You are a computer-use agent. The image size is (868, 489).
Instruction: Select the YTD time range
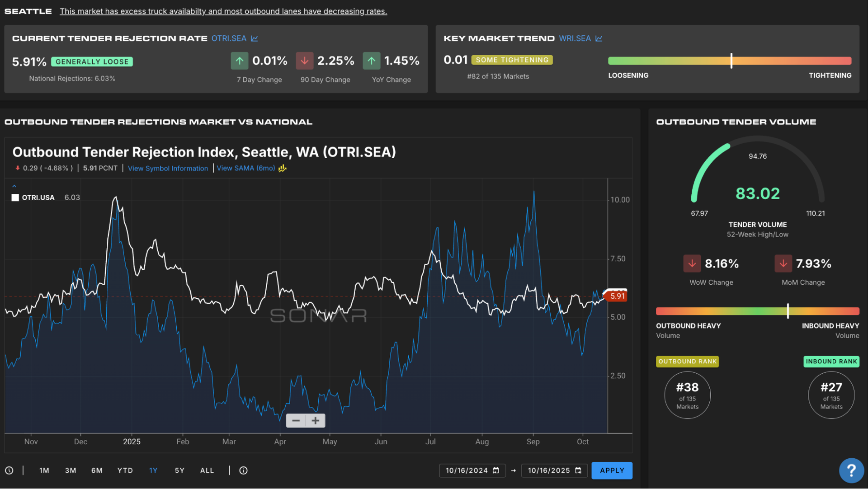point(125,470)
